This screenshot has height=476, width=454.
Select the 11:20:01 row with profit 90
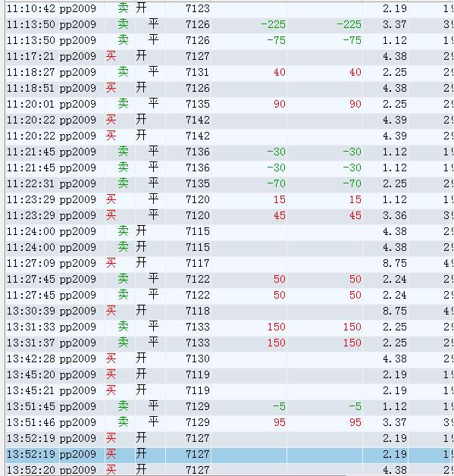coord(230,104)
